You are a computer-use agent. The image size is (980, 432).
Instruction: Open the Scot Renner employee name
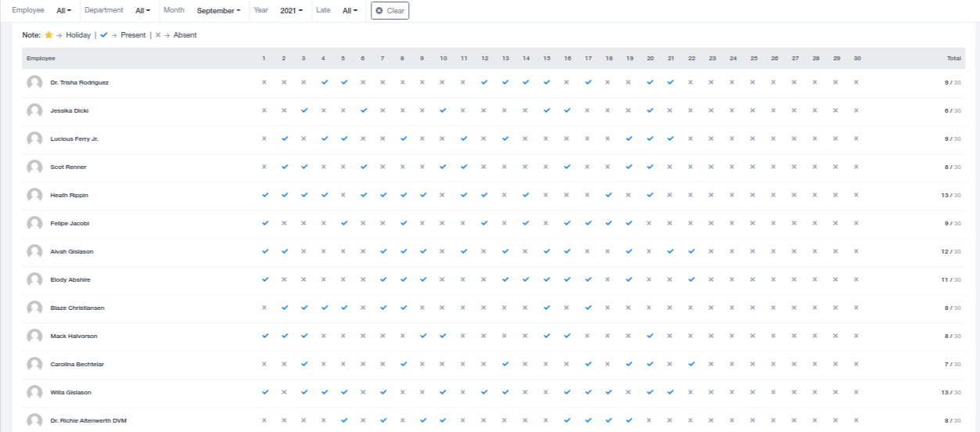pos(68,167)
